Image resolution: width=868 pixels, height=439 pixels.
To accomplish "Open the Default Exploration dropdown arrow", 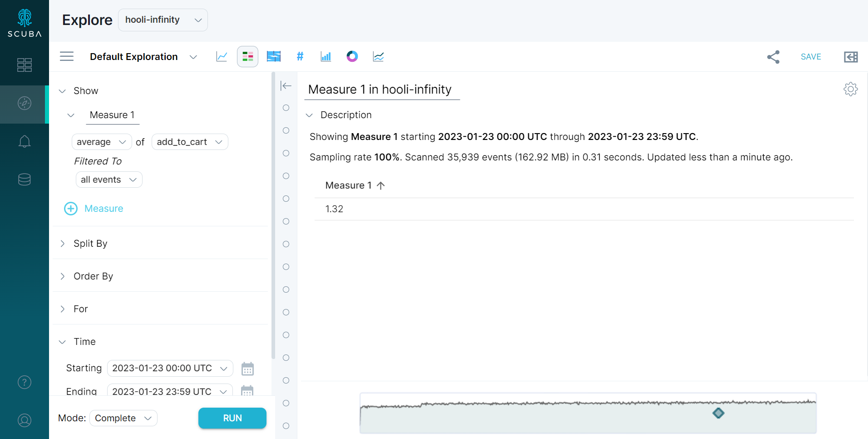I will tap(193, 57).
